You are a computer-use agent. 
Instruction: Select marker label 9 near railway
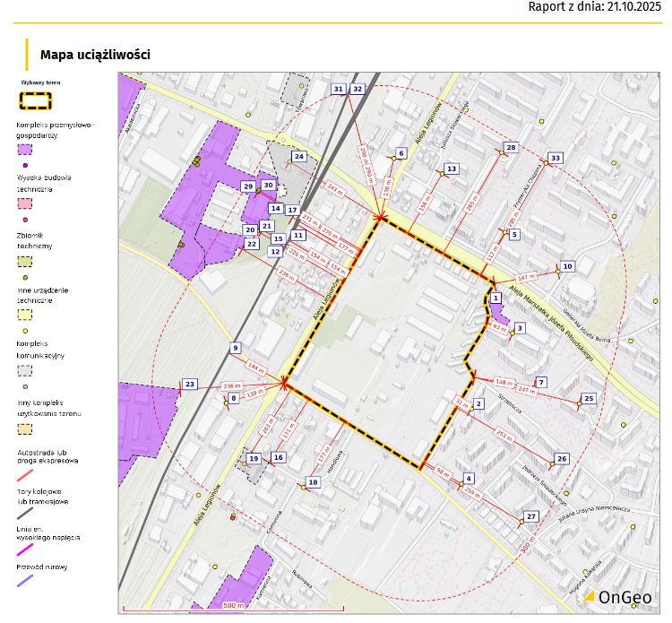[236, 347]
